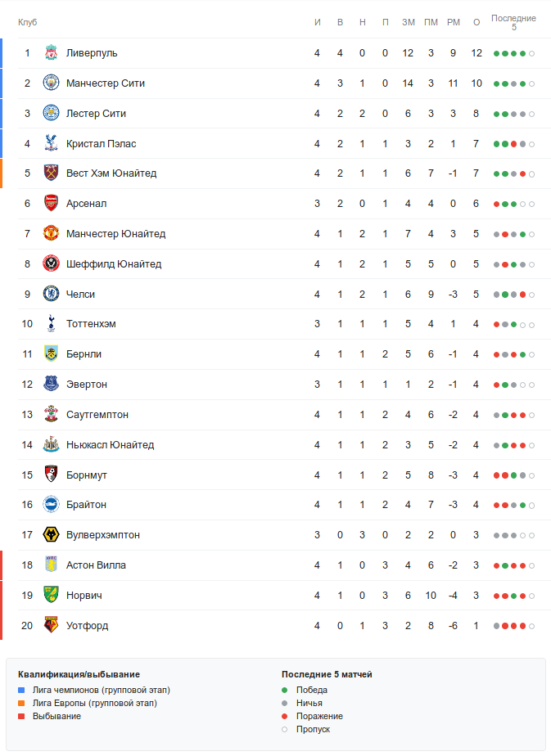Click the red Выбывание legend swatch
The image size is (551, 756).
tap(21, 716)
